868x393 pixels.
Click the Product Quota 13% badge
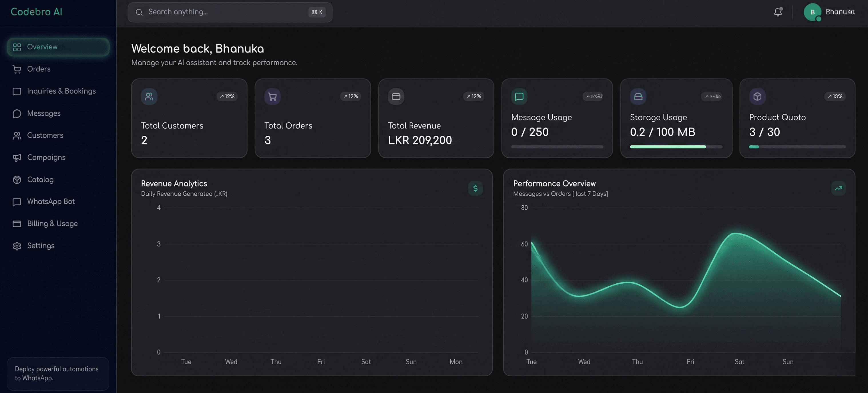[835, 97]
